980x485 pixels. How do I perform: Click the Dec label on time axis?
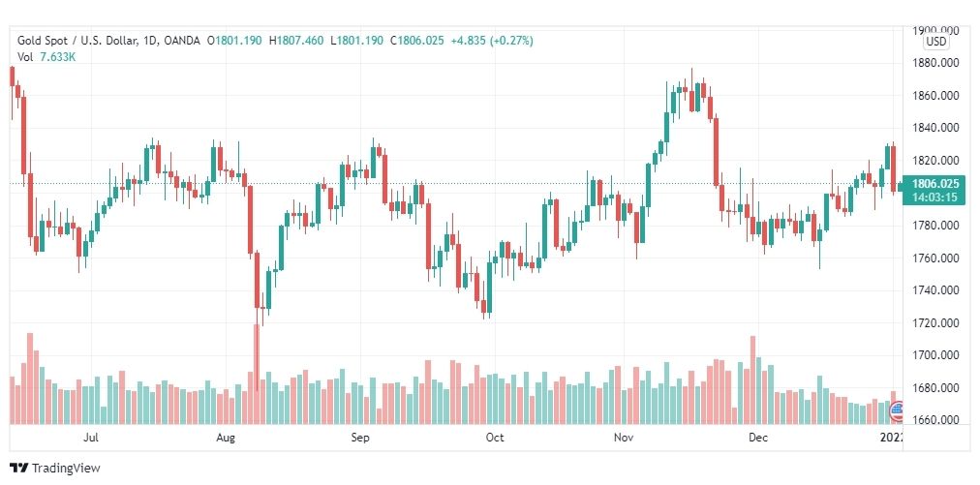point(758,438)
